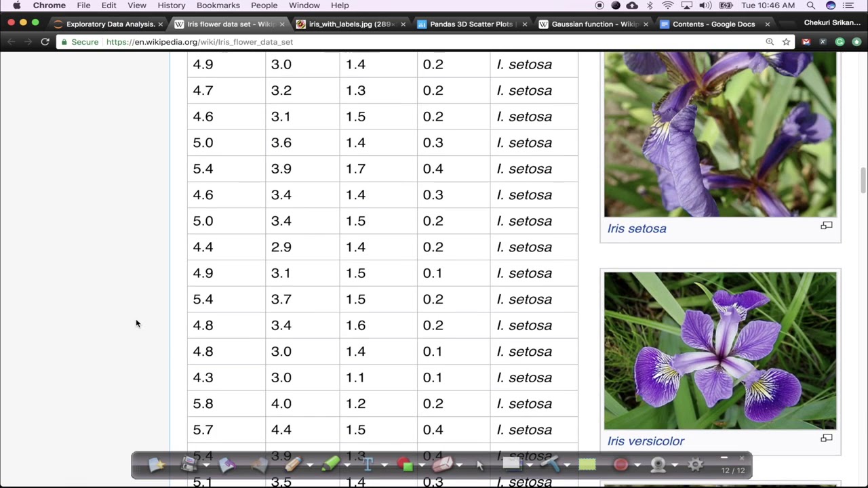Close the Contents Google Docs tab
Viewport: 868px width, 488px height.
[x=767, y=24]
